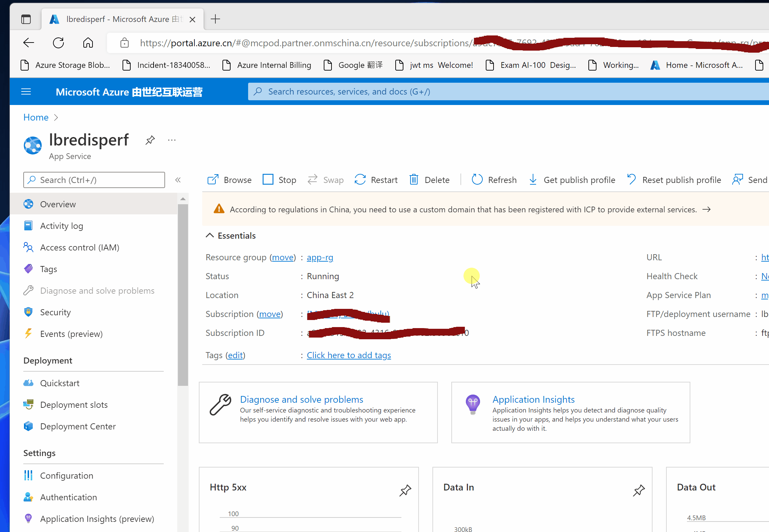Pin the Http 5xx chart

tap(405, 490)
